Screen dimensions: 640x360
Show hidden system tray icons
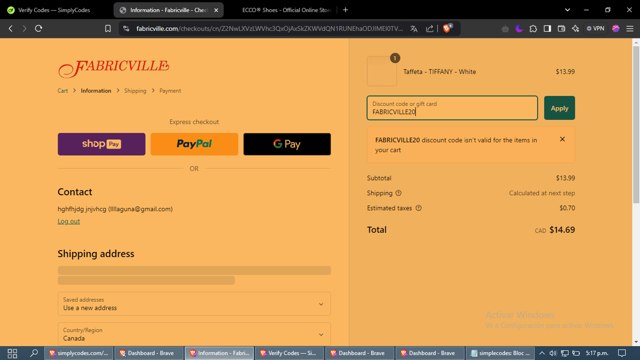(x=542, y=353)
